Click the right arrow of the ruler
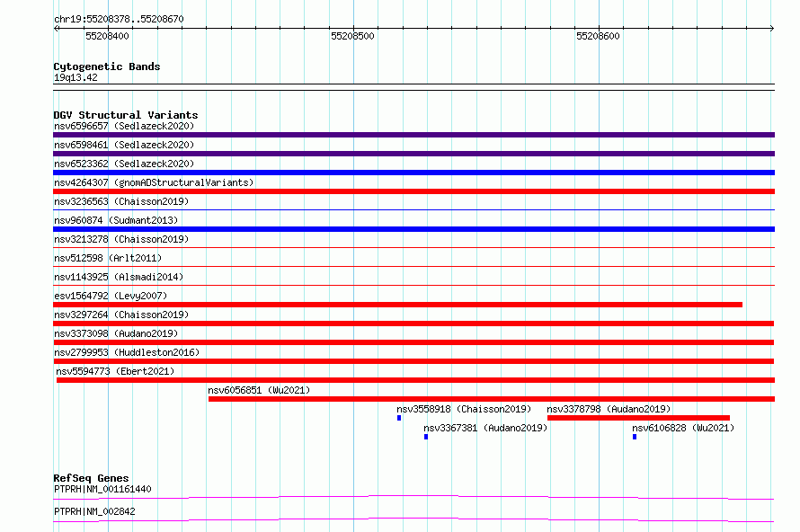800x532 pixels. 771,28
